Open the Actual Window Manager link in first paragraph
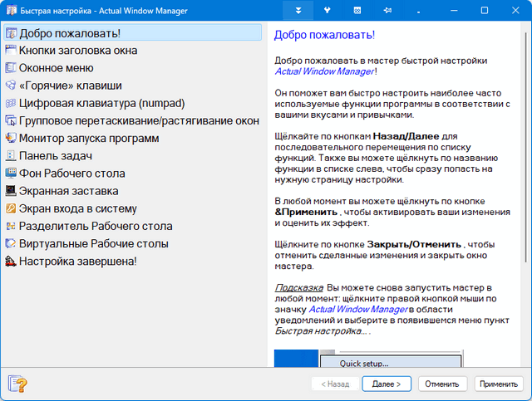 click(x=323, y=71)
